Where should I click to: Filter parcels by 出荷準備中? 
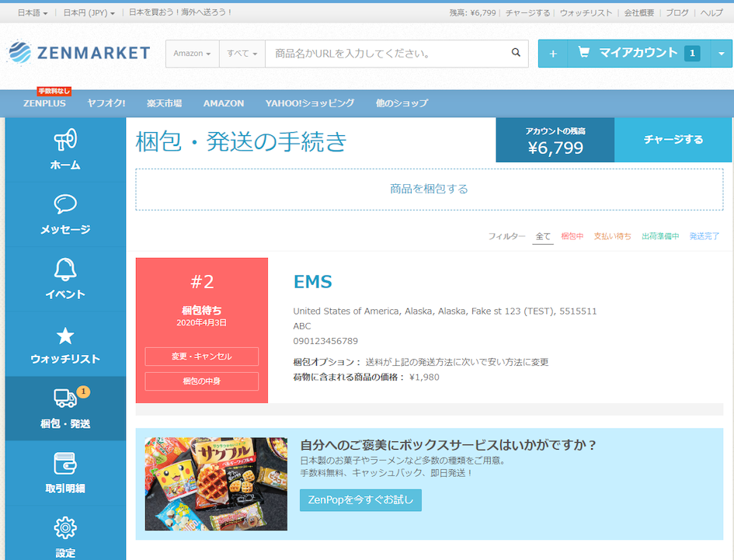(x=660, y=236)
